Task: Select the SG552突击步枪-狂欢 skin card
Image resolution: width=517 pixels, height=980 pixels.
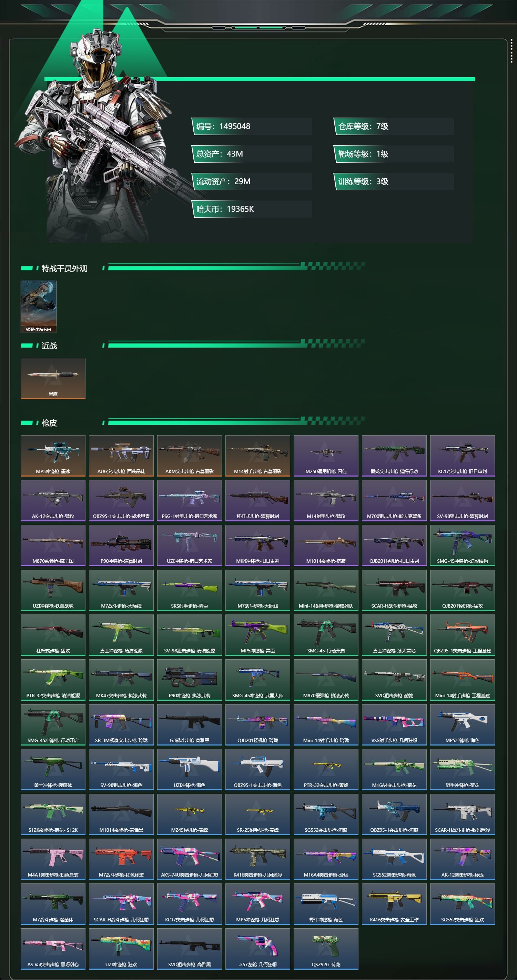Action: click(462, 904)
